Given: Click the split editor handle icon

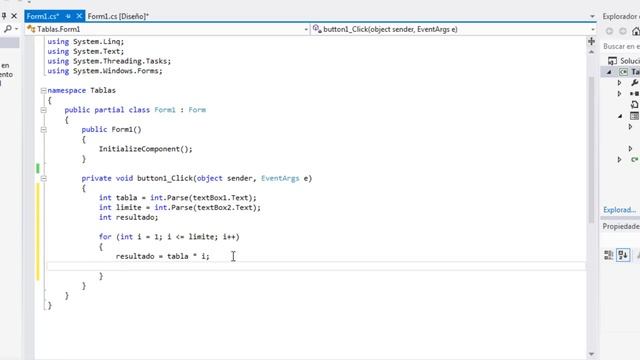Looking at the screenshot, I should 591,41.
